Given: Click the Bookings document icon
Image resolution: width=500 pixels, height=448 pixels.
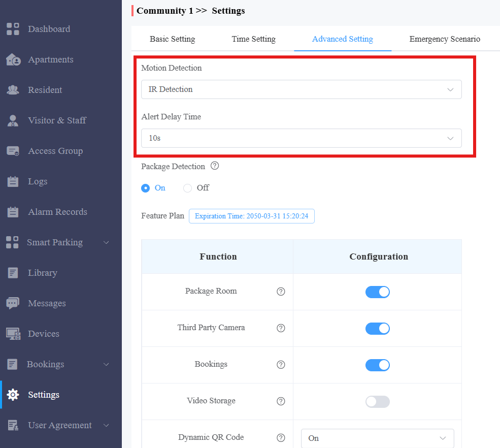Looking at the screenshot, I should pos(12,364).
